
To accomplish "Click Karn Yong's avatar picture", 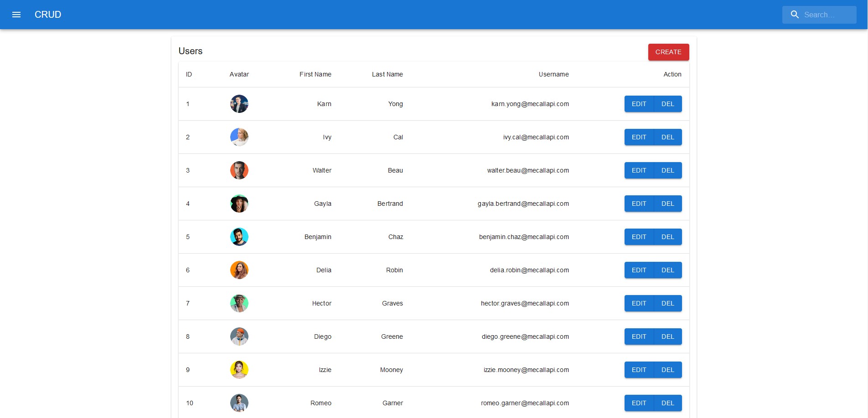I will (239, 104).
